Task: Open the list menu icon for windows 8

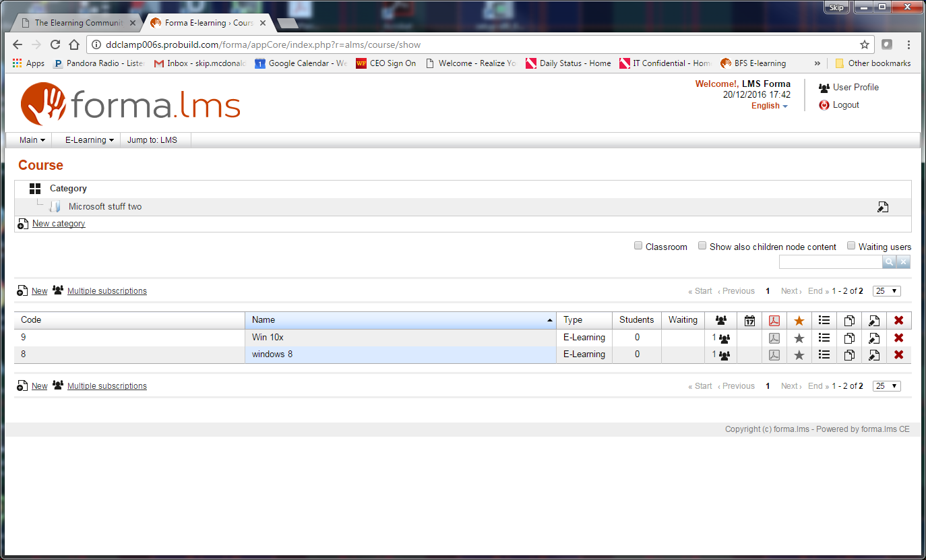Action: [824, 354]
